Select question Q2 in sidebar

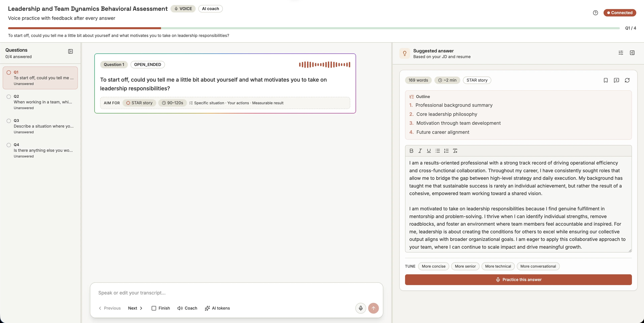[x=40, y=102]
